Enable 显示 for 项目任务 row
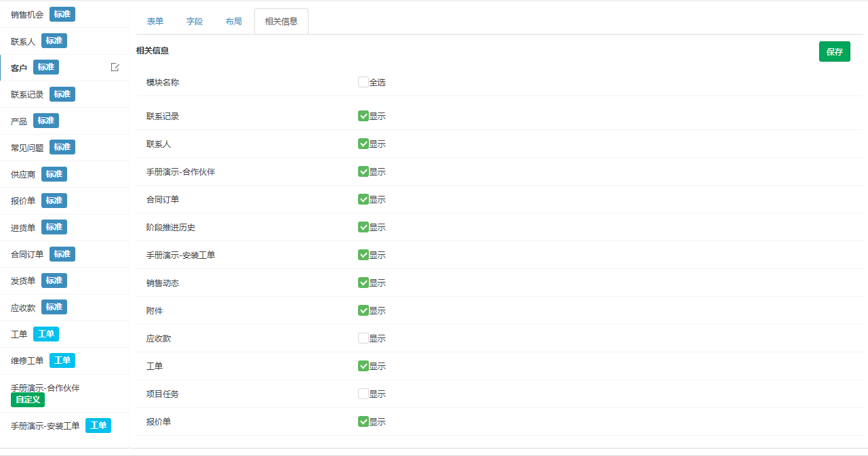This screenshot has height=456, width=868. 363,394
